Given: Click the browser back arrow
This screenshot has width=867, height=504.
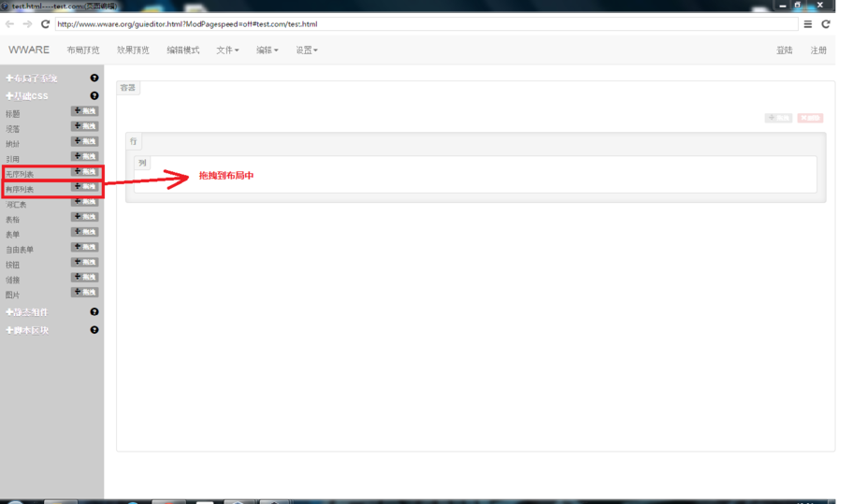Looking at the screenshot, I should click(x=9, y=23).
